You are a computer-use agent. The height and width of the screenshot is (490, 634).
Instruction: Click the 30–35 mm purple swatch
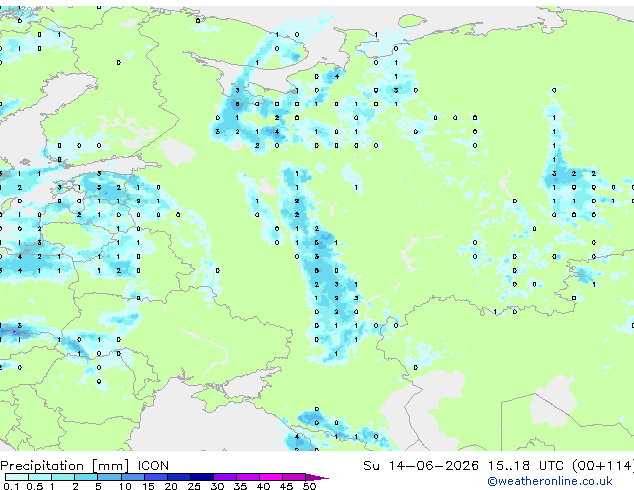pyautogui.click(x=225, y=477)
